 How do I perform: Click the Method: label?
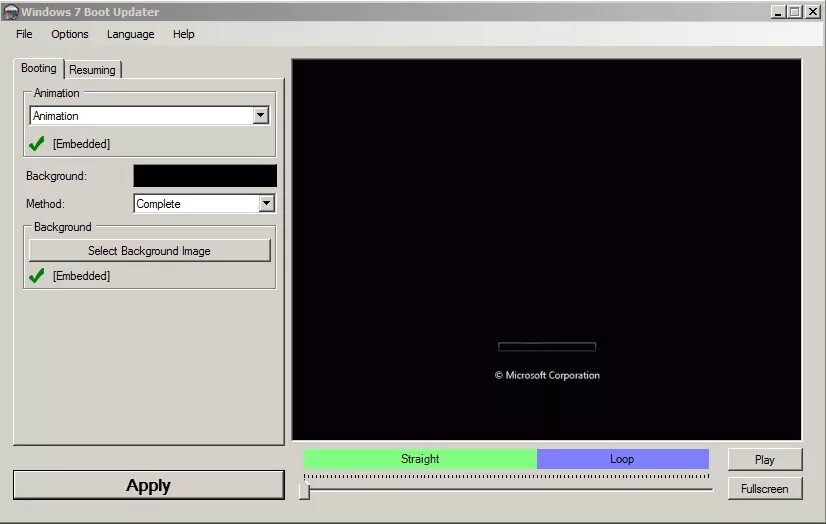[x=45, y=204]
